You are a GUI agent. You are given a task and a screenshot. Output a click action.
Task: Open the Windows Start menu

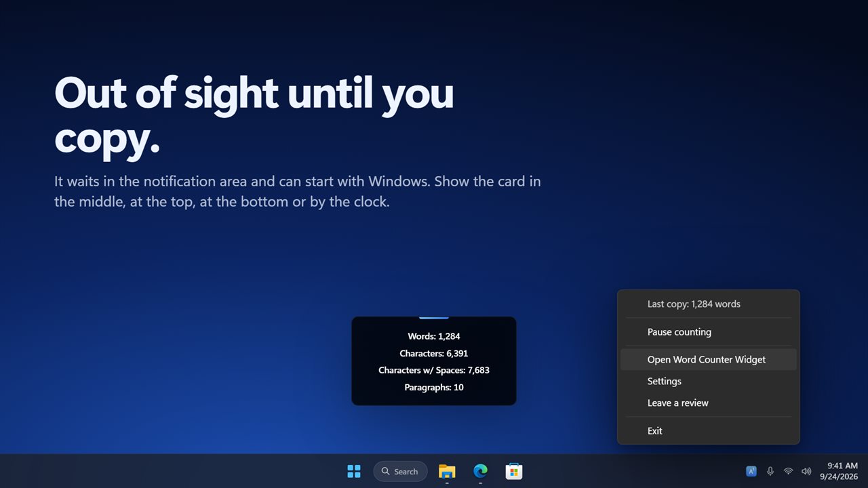[x=354, y=471]
